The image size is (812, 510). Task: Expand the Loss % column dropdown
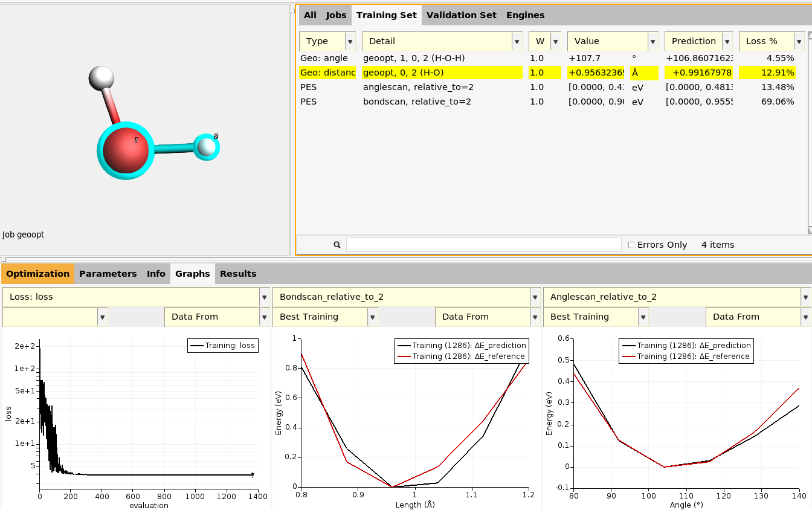(x=801, y=42)
